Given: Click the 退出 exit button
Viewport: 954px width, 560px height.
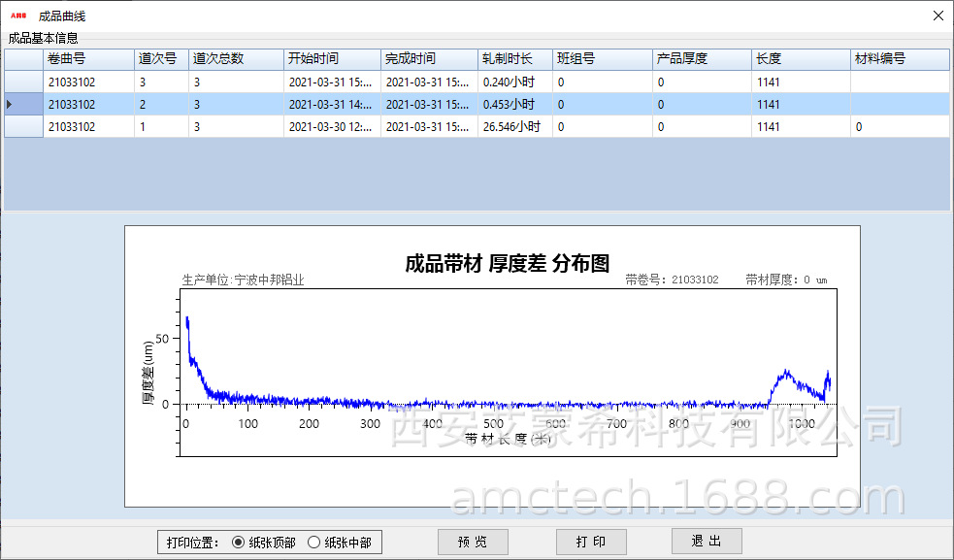Looking at the screenshot, I should point(707,542).
